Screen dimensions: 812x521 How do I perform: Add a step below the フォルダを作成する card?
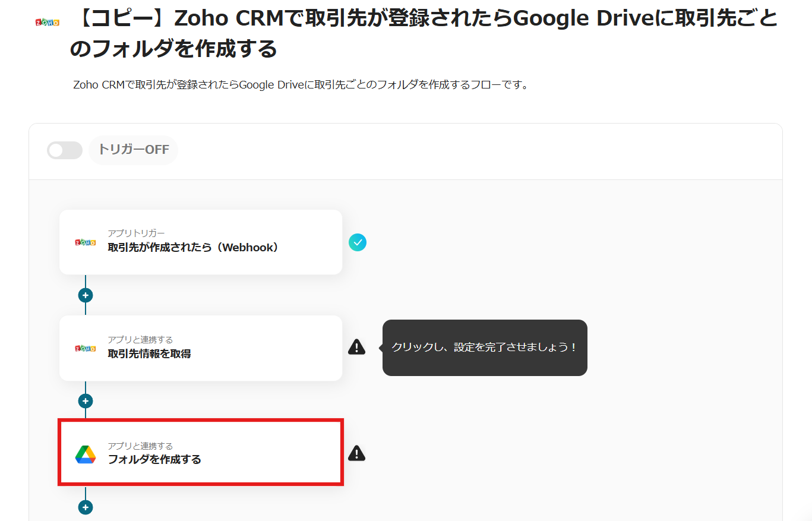(86, 507)
